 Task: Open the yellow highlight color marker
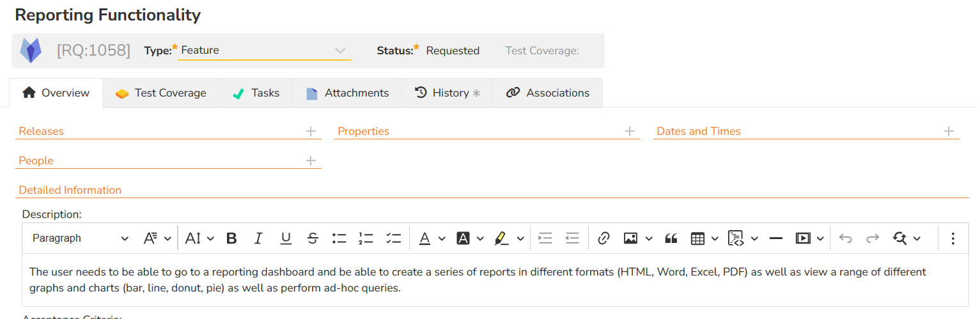pyautogui.click(x=502, y=238)
